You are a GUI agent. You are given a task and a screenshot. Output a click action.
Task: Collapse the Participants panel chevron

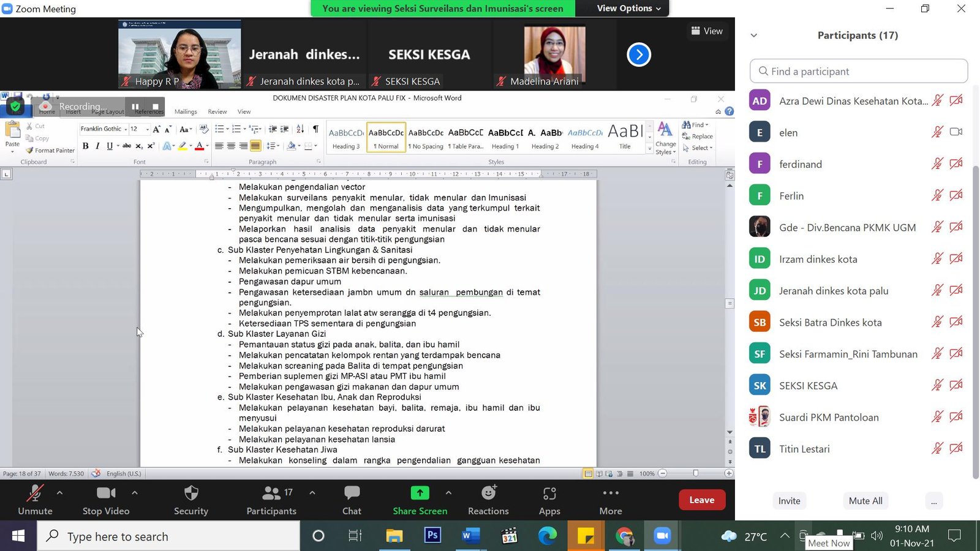[754, 36]
